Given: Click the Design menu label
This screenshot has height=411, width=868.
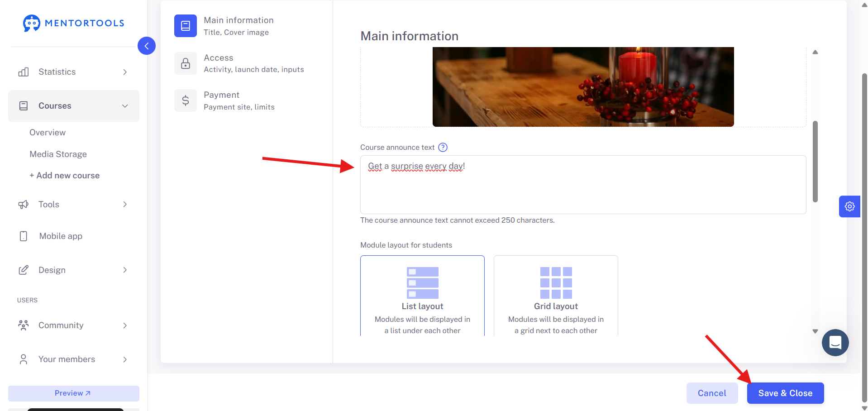Looking at the screenshot, I should click(52, 270).
